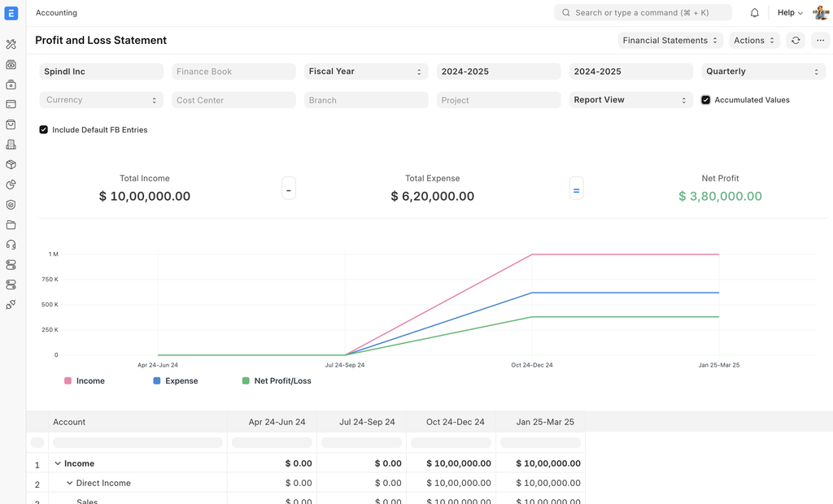Open the Actions menu
833x504 pixels.
753,40
